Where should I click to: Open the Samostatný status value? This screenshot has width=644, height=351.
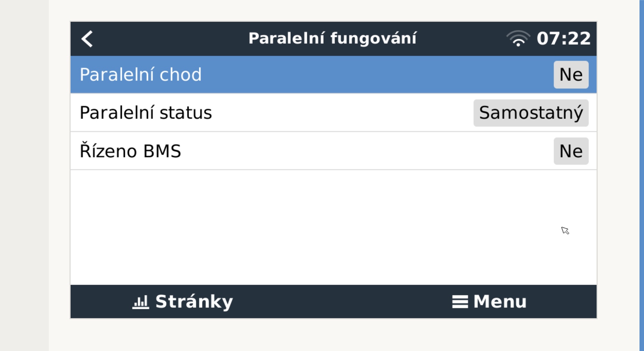tap(530, 113)
